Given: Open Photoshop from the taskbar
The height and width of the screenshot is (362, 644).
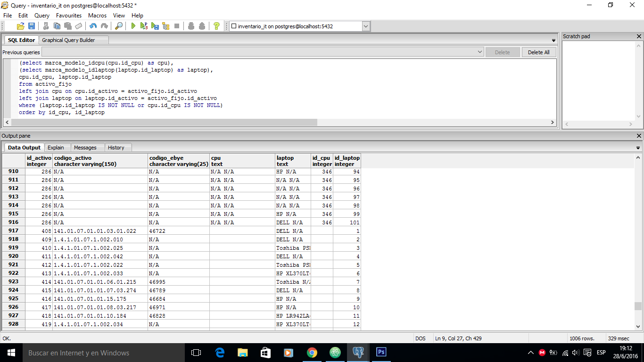Looking at the screenshot, I should click(381, 353).
